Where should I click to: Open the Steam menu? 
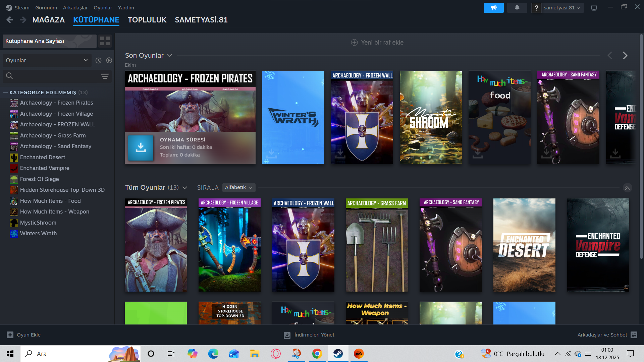click(22, 8)
